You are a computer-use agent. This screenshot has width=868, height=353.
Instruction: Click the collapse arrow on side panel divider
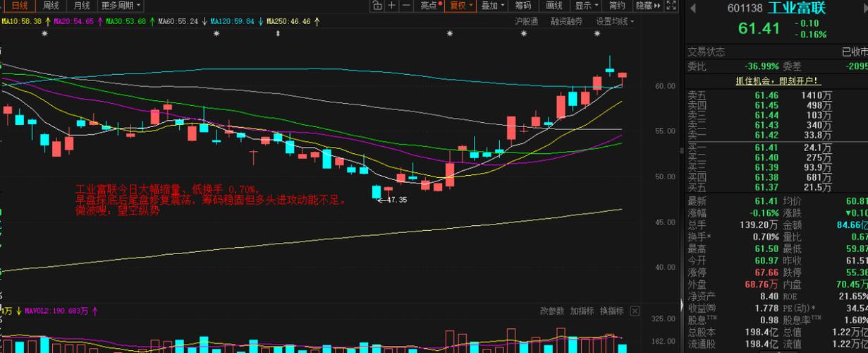pyautogui.click(x=682, y=306)
